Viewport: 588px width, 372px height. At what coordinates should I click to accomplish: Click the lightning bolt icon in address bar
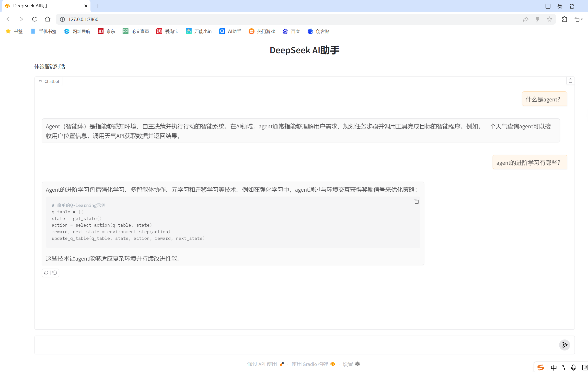[538, 19]
